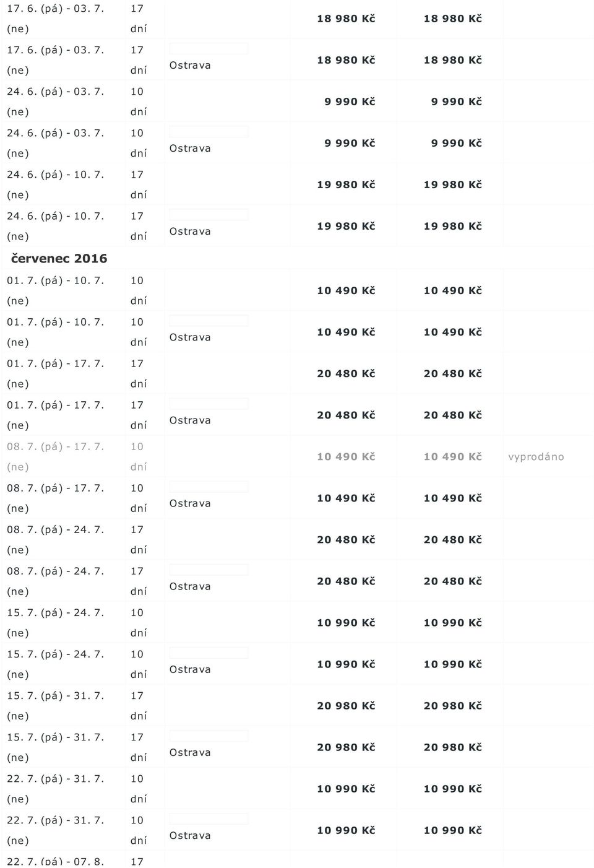Select the first grey 10 490 Kč price

click(x=346, y=457)
